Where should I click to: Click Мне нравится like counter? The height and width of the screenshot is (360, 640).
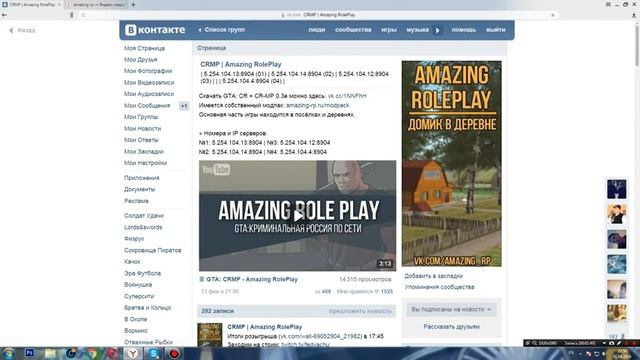(364, 291)
